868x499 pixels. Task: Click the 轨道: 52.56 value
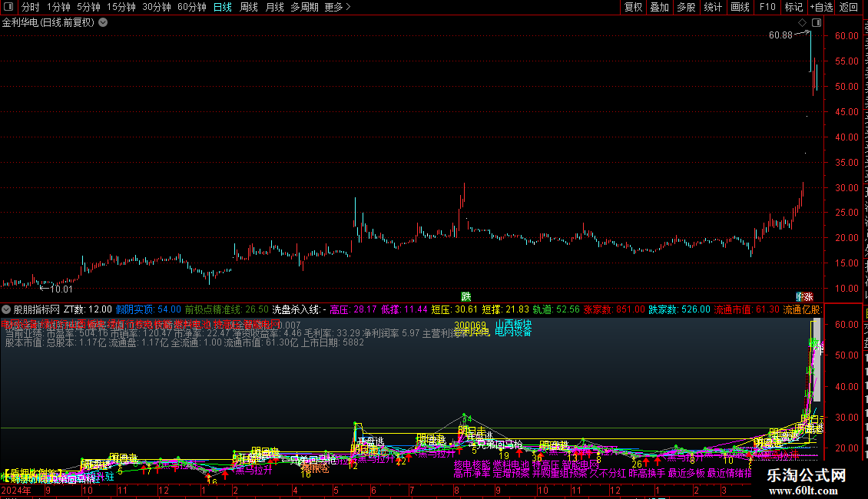coord(556,309)
